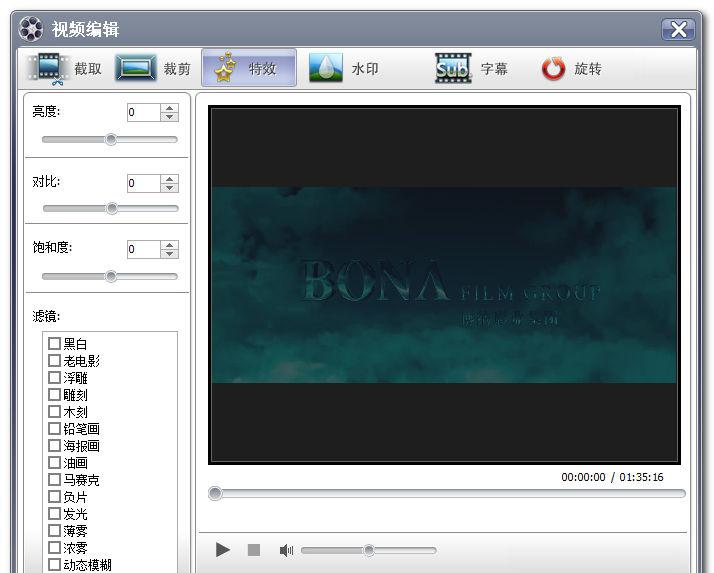Click the 截取 film clip icon
This screenshot has height=573, width=714.
coord(48,69)
